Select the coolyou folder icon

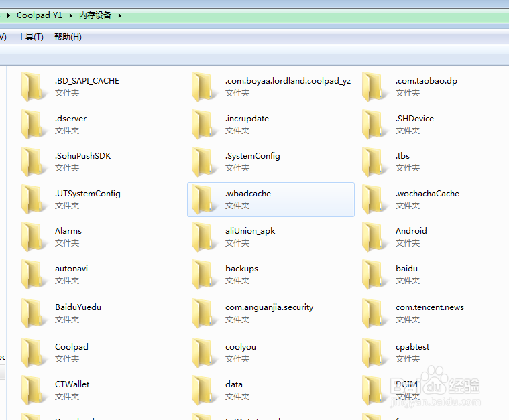point(204,352)
